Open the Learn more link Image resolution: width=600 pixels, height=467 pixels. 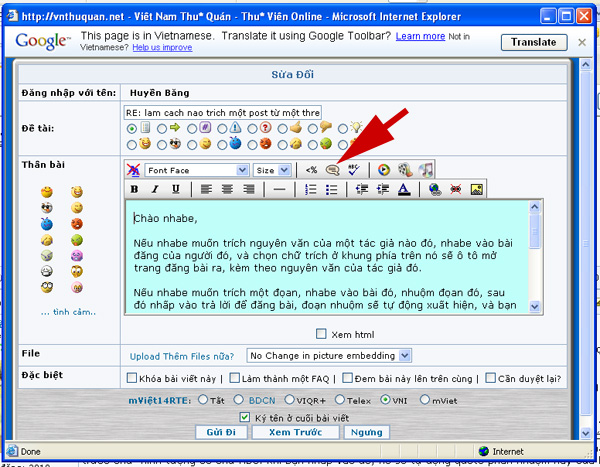[420, 36]
